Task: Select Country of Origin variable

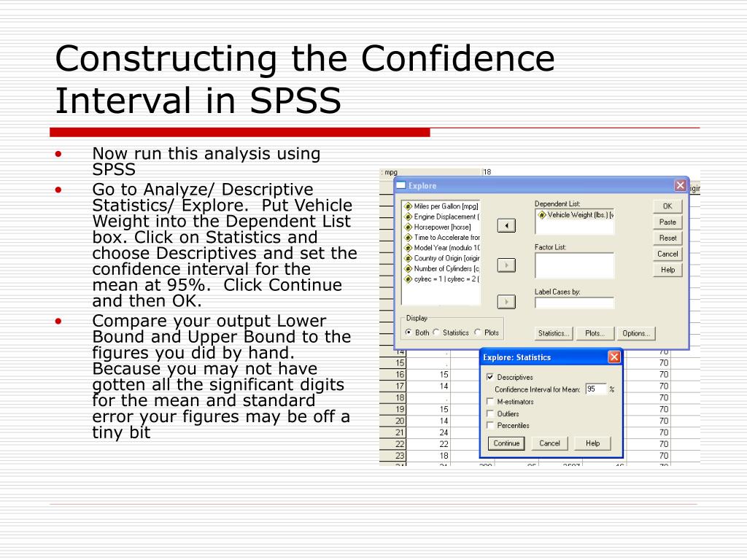Action: [x=441, y=258]
